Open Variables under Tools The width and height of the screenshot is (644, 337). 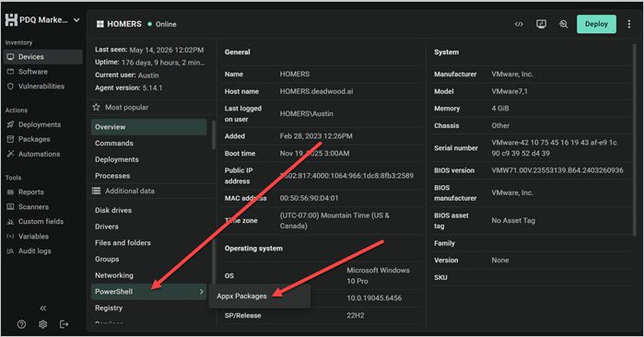[33, 237]
